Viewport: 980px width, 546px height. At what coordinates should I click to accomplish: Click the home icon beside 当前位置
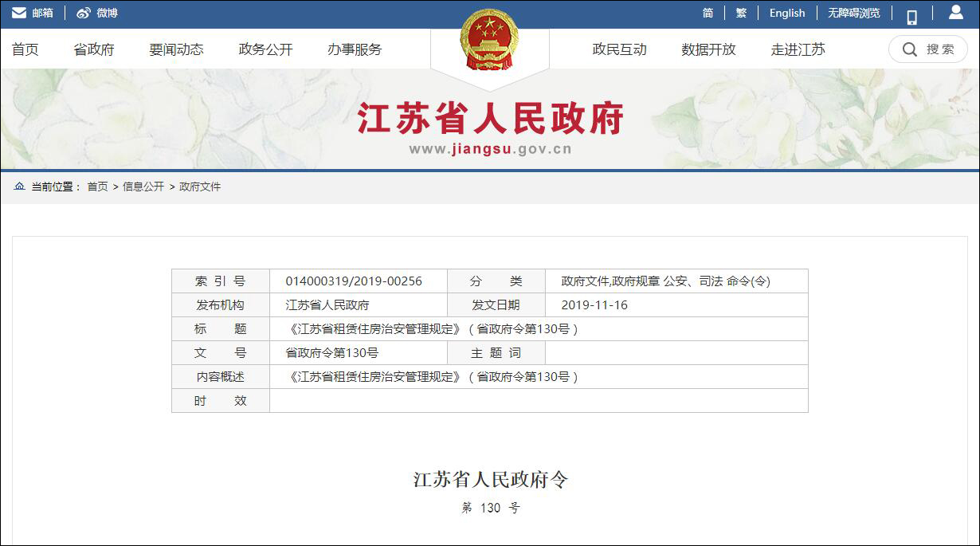(19, 187)
